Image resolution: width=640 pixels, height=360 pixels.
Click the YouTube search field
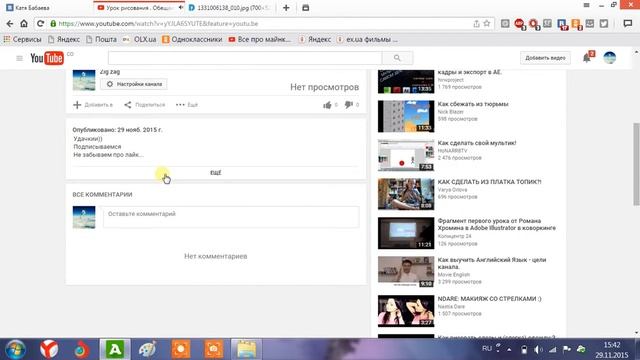click(x=245, y=58)
